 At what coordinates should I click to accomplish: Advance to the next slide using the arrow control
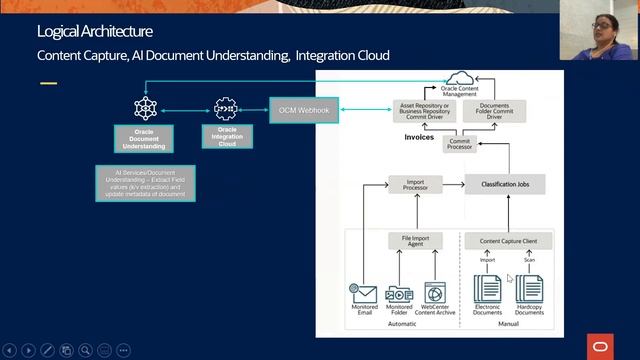point(29,350)
